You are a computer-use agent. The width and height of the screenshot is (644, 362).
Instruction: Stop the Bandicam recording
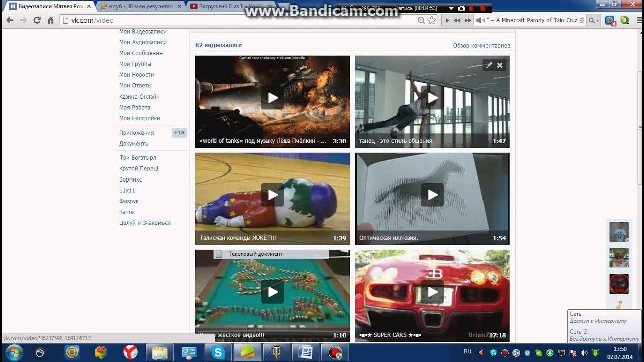tap(483, 9)
